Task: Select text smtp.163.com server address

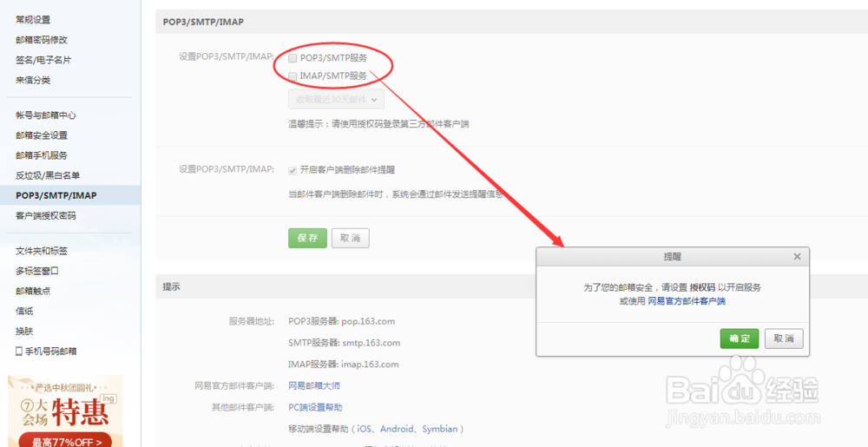Action: (371, 343)
